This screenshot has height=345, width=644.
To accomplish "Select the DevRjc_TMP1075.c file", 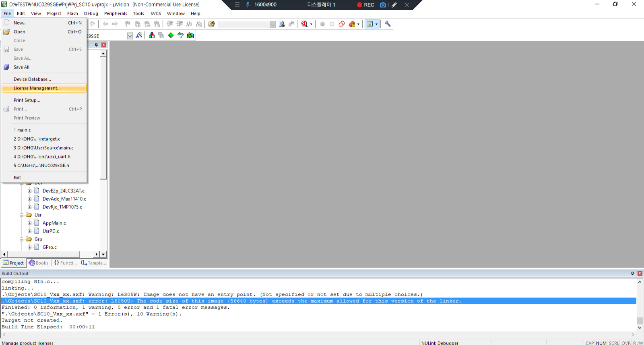I will click(62, 207).
